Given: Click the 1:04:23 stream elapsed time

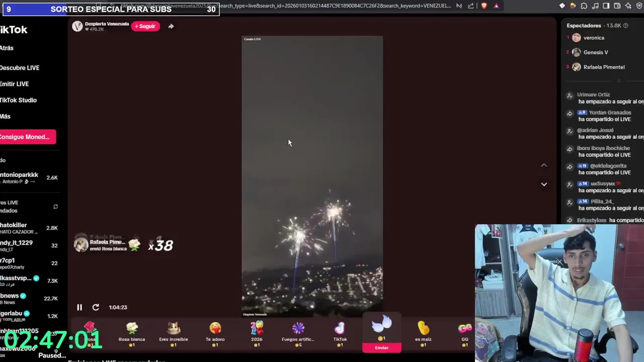Looking at the screenshot, I should click(118, 307).
